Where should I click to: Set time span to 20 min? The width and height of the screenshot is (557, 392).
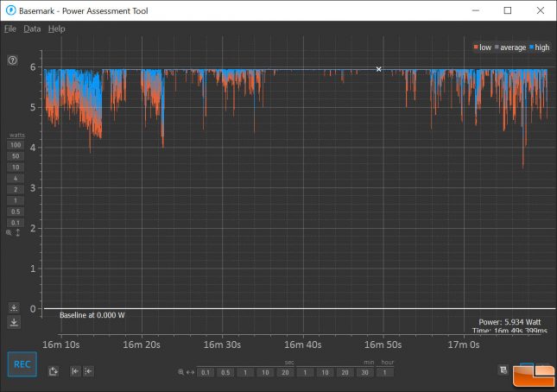point(345,372)
